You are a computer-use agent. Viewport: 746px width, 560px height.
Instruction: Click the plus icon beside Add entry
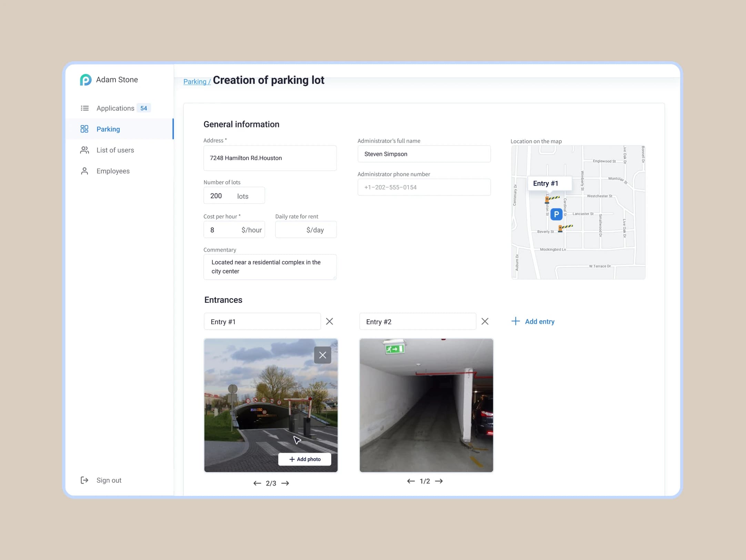(x=515, y=321)
